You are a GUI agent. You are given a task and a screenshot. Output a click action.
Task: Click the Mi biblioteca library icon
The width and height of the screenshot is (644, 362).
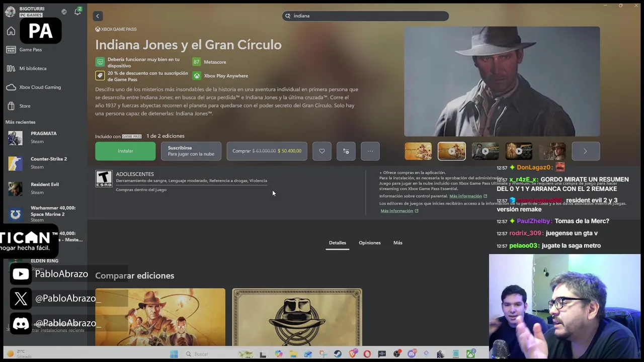tap(11, 68)
